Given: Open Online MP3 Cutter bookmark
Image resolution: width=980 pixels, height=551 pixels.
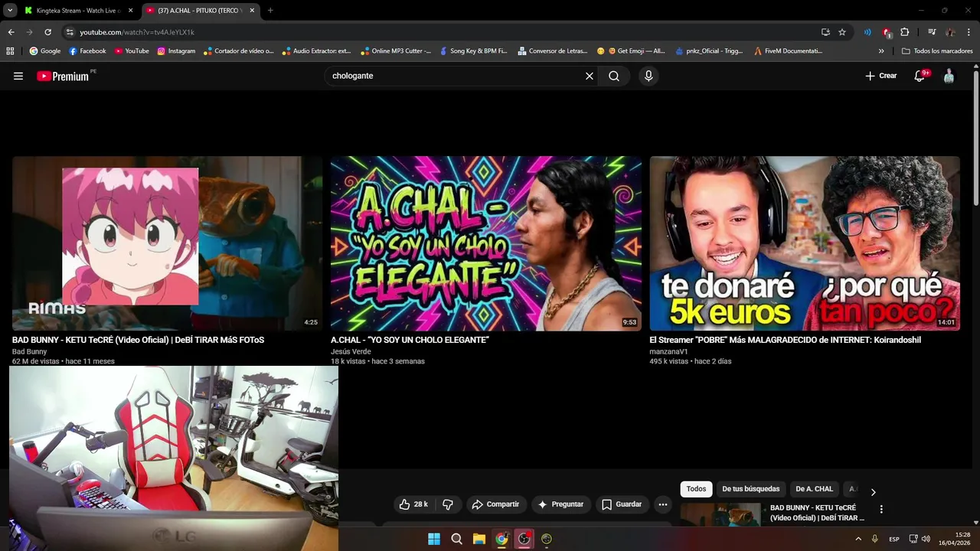Looking at the screenshot, I should tap(396, 51).
